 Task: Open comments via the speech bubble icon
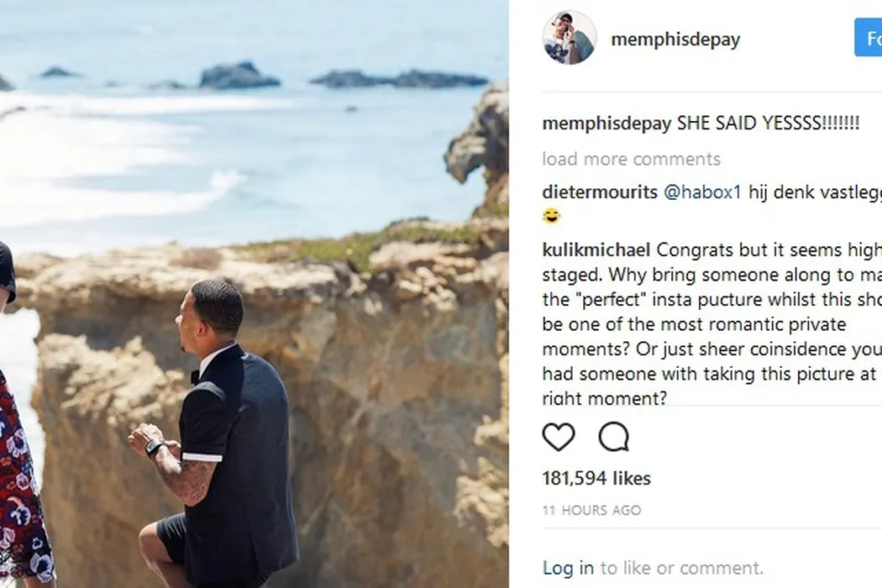point(613,438)
